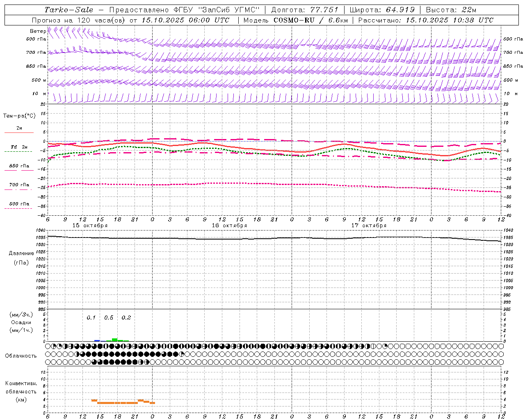This screenshot has height=420, width=525.
Task: Click the (мм/3ч.) precipitation unit label
Action: tap(21, 315)
